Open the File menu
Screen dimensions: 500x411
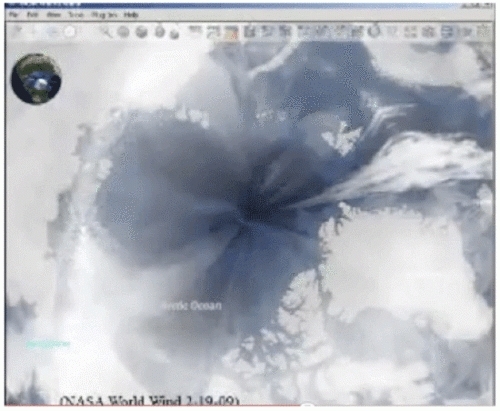pyautogui.click(x=14, y=15)
